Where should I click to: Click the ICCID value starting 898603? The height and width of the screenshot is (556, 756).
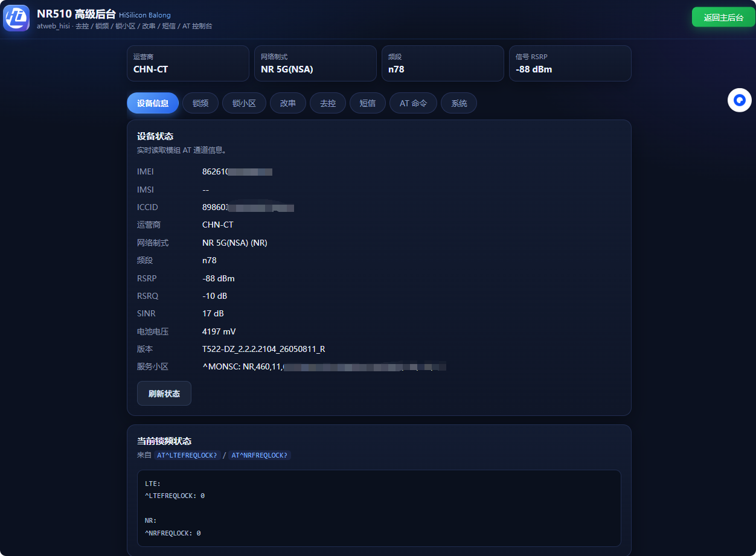click(x=248, y=208)
